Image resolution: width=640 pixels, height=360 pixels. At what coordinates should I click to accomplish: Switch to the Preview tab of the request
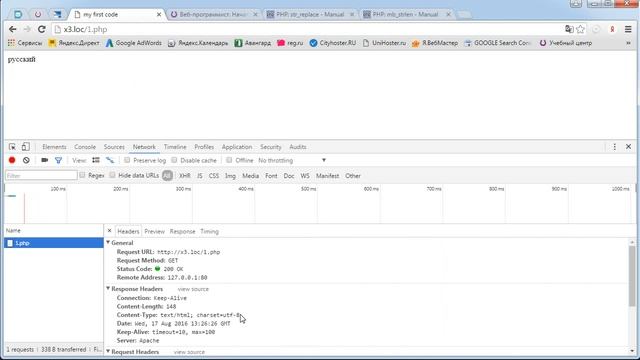click(x=154, y=231)
